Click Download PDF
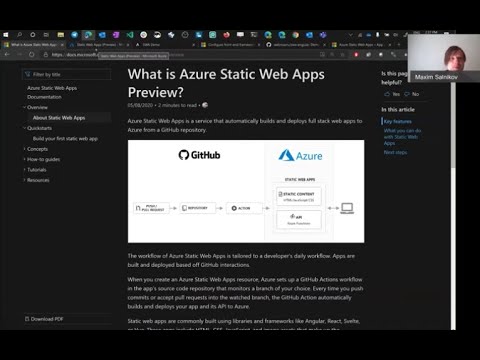 pyautogui.click(x=44, y=319)
